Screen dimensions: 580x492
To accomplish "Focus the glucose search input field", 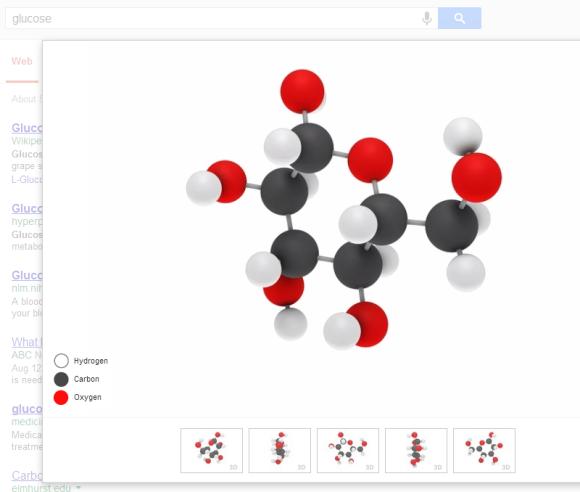I will (221, 18).
